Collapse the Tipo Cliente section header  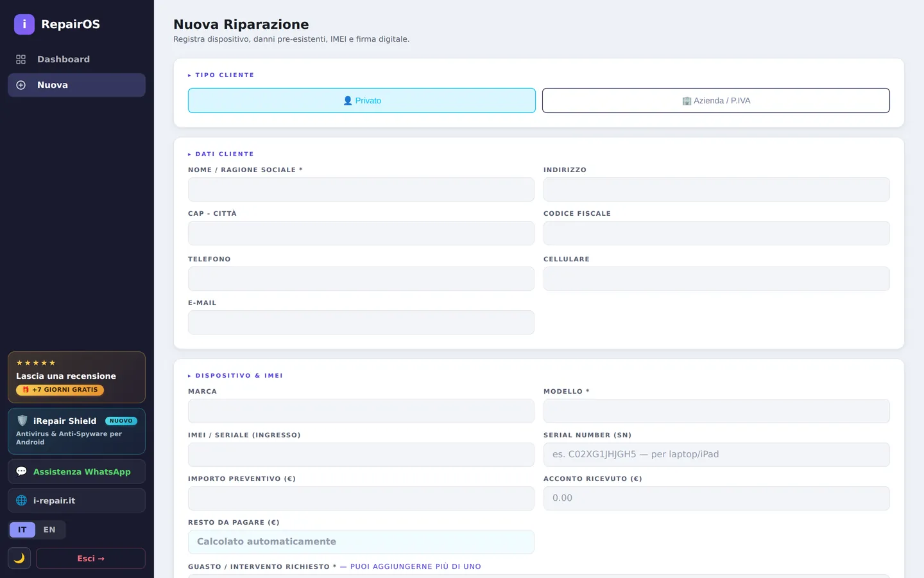221,75
